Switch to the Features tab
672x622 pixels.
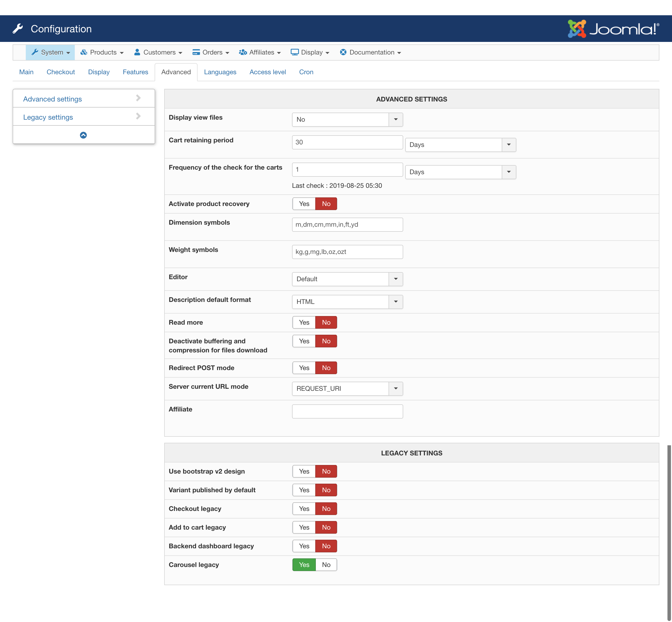tap(135, 72)
